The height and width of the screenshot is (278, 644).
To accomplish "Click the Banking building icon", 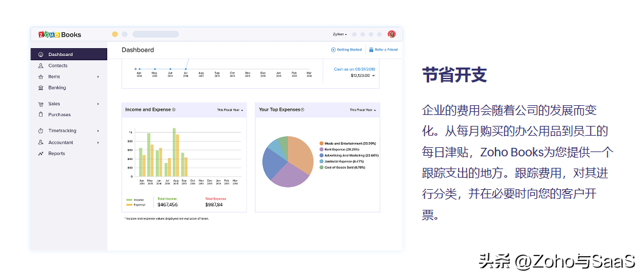I will (41, 88).
